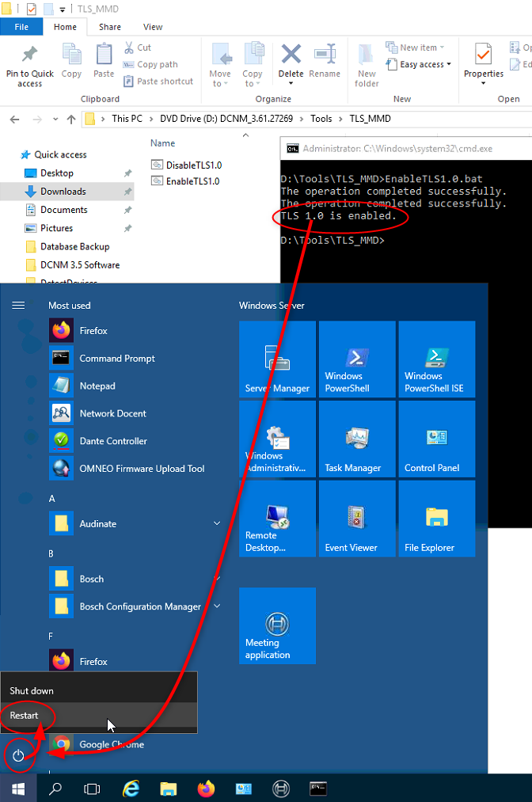The height and width of the screenshot is (802, 532).
Task: Click Pin to Quick access
Action: [x=29, y=67]
